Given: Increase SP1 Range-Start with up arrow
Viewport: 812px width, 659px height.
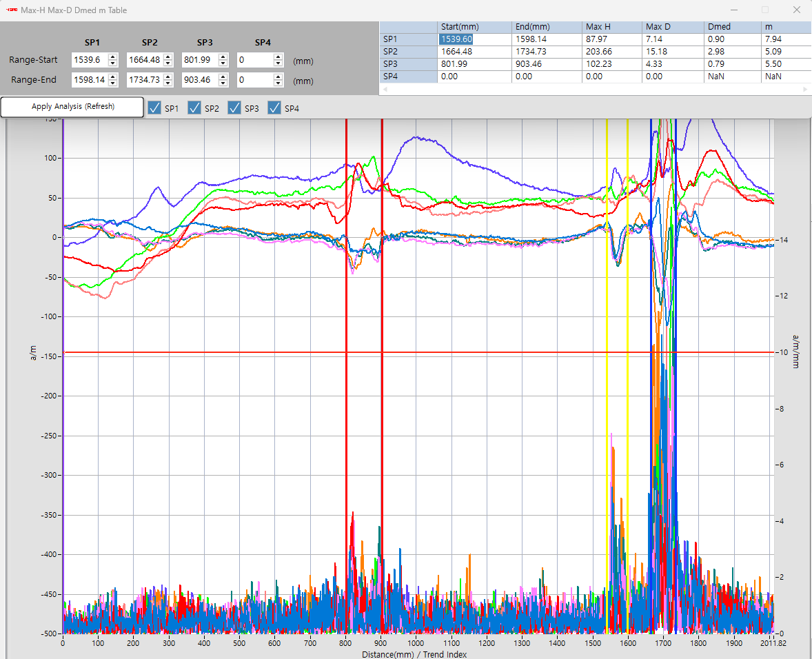Looking at the screenshot, I should click(x=113, y=57).
